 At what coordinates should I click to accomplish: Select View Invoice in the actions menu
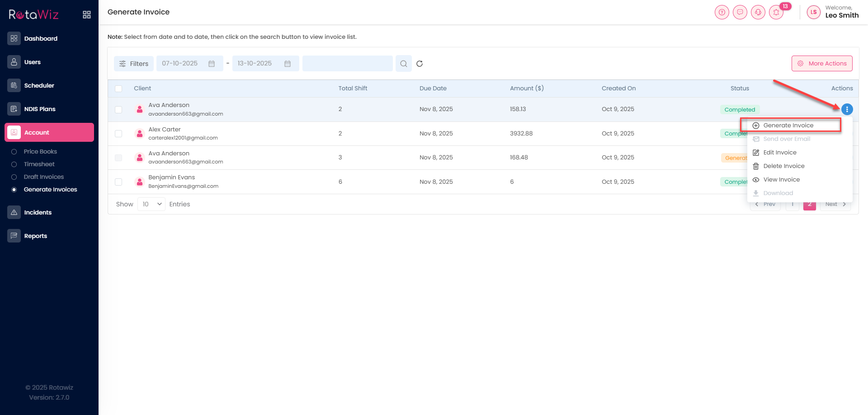tap(781, 180)
